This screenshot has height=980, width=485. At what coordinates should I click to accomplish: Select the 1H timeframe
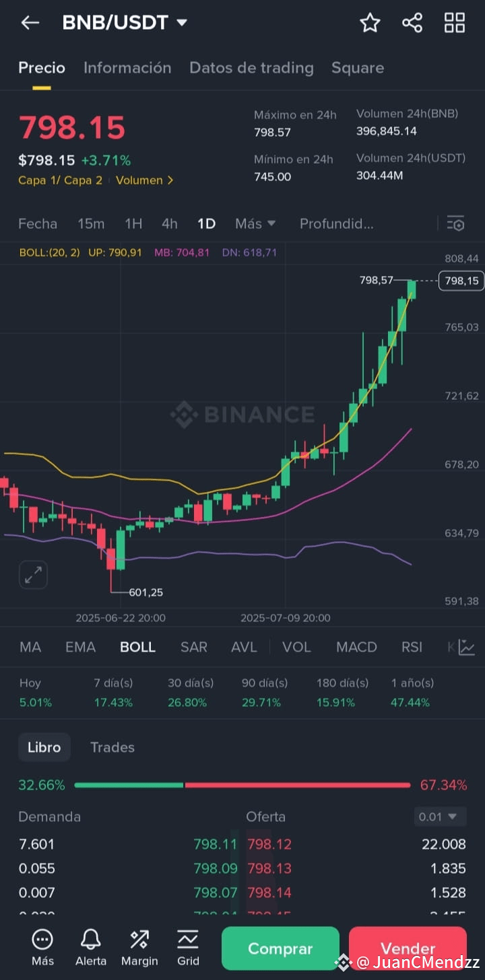133,223
